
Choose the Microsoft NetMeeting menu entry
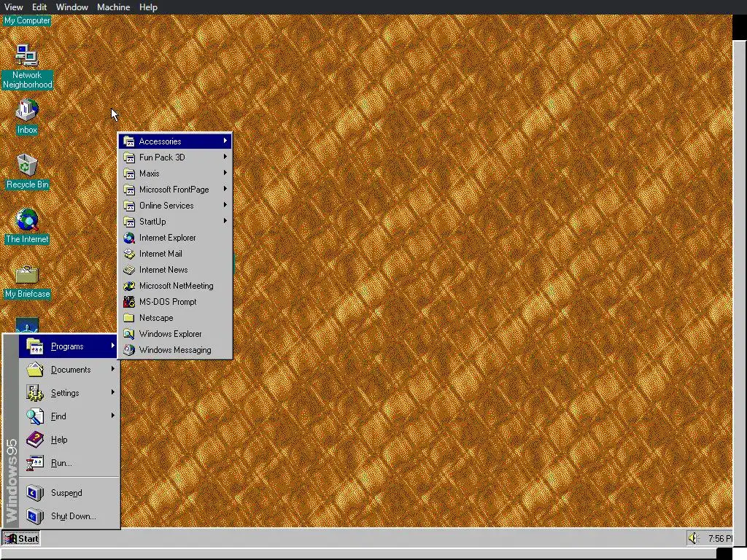[175, 286]
